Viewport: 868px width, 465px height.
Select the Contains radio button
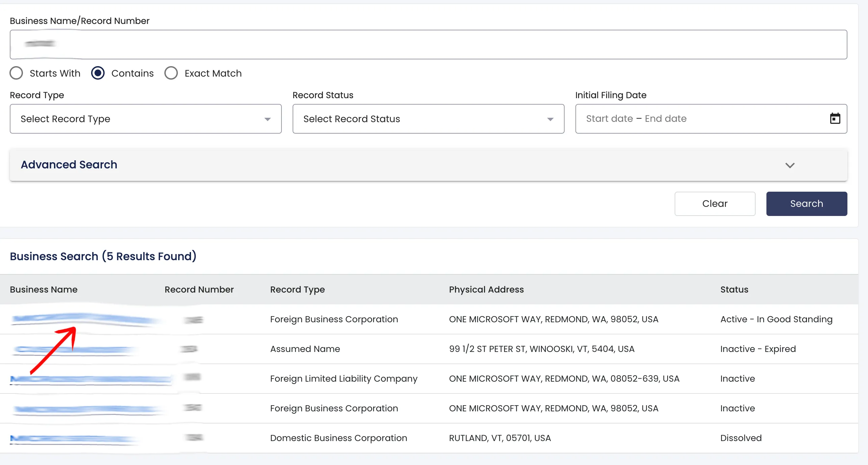point(98,73)
